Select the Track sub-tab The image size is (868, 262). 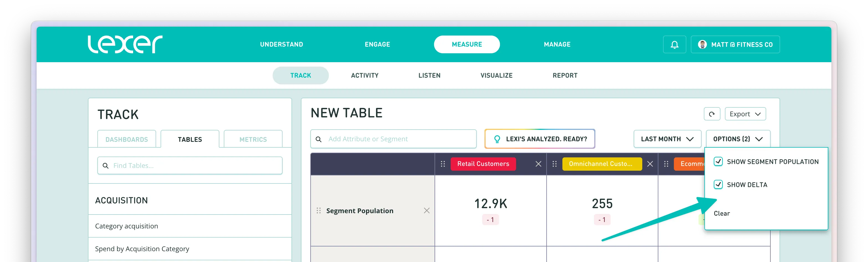[301, 75]
